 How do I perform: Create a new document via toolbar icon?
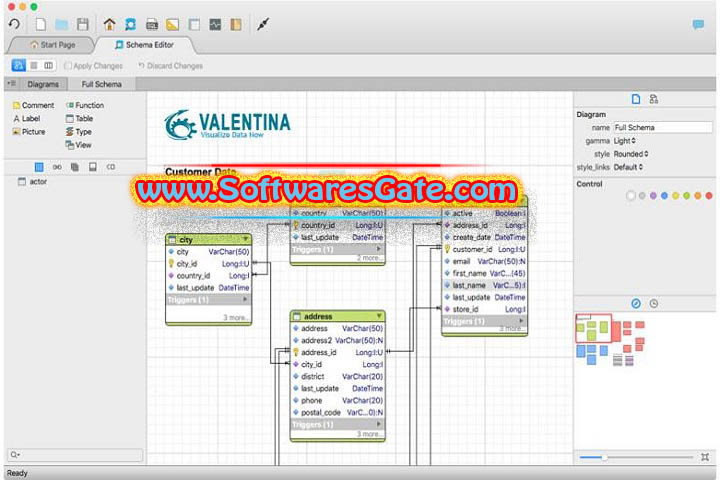pos(41,24)
